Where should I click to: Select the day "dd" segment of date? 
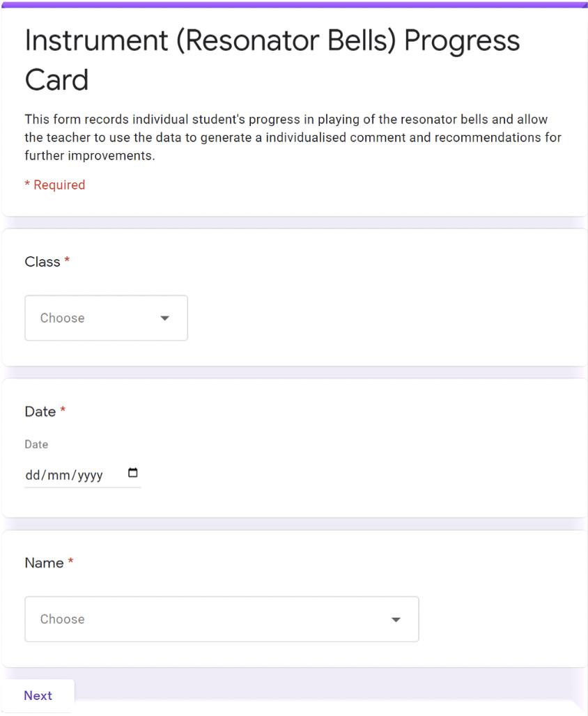click(x=33, y=475)
